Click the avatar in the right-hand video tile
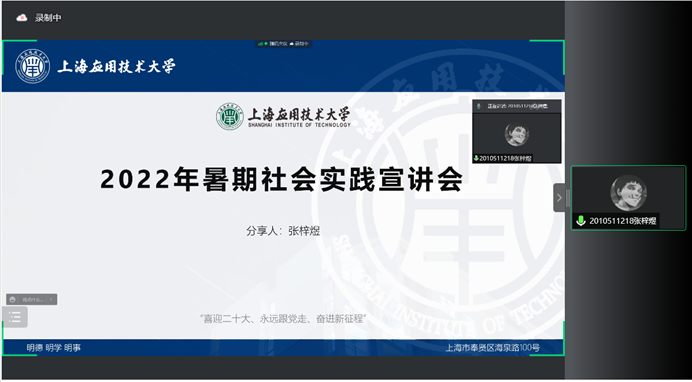Image resolution: width=692 pixels, height=382 pixels. click(628, 193)
